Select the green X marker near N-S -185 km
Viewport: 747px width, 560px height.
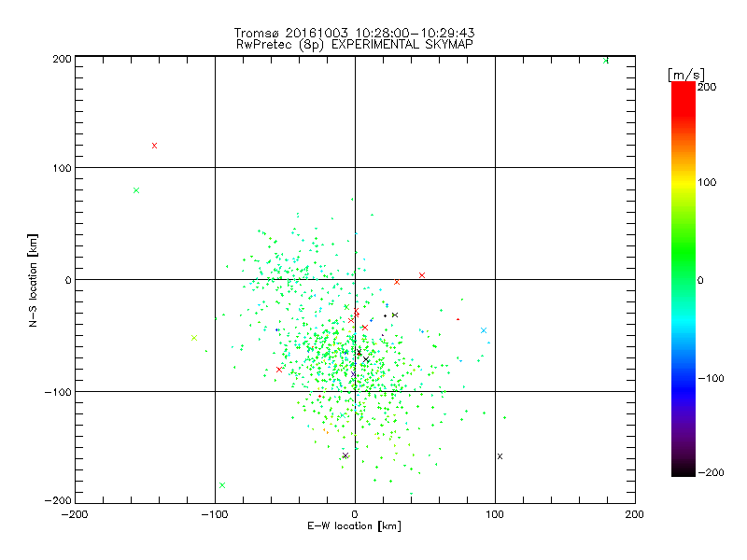tap(222, 485)
